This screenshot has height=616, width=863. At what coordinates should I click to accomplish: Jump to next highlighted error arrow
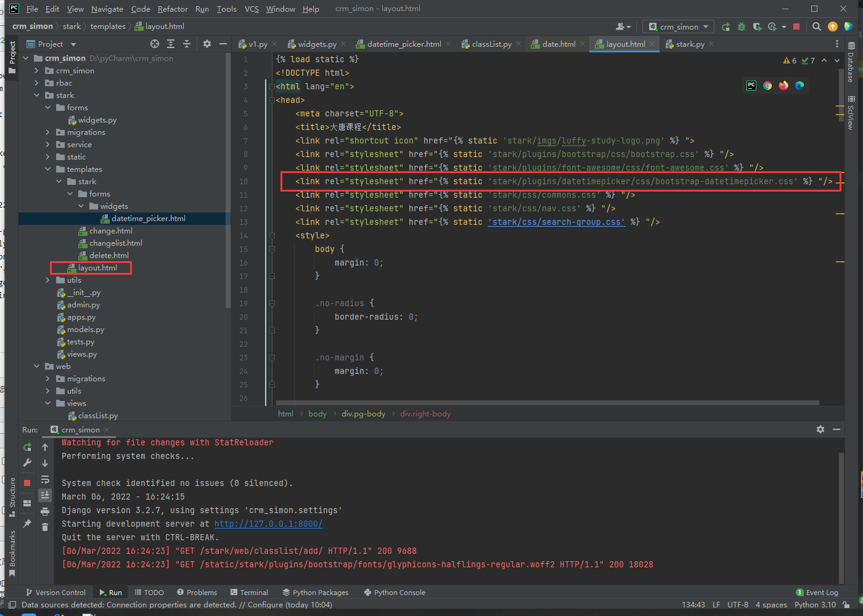837,60
